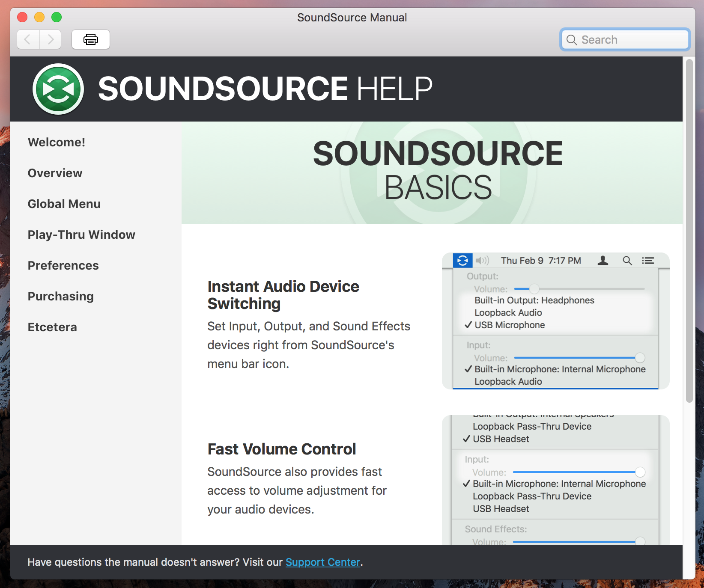Open the Welcome! page

[57, 142]
